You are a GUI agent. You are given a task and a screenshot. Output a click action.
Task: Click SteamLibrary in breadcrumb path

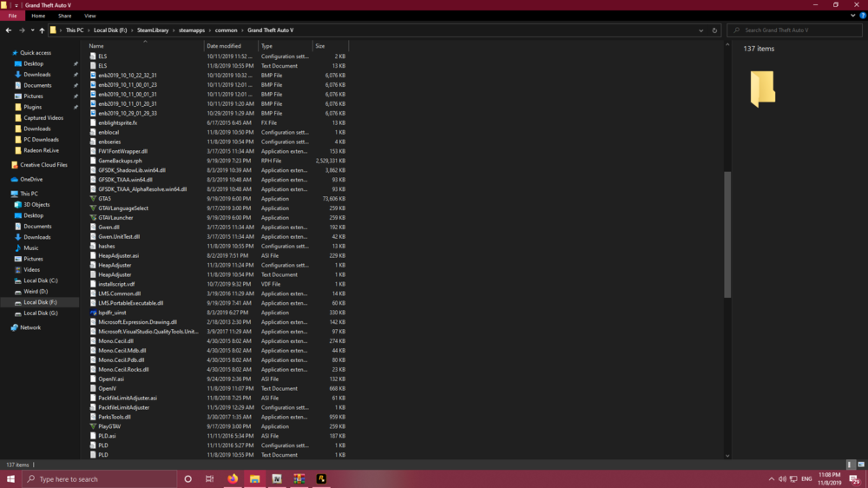click(153, 30)
